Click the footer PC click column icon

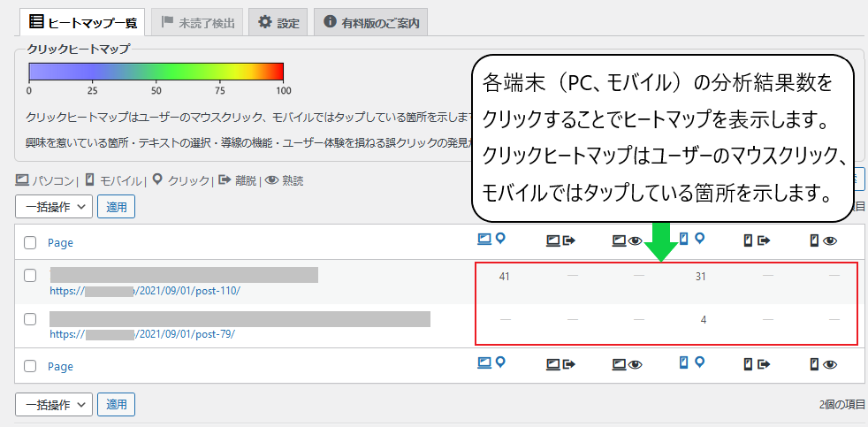point(491,363)
